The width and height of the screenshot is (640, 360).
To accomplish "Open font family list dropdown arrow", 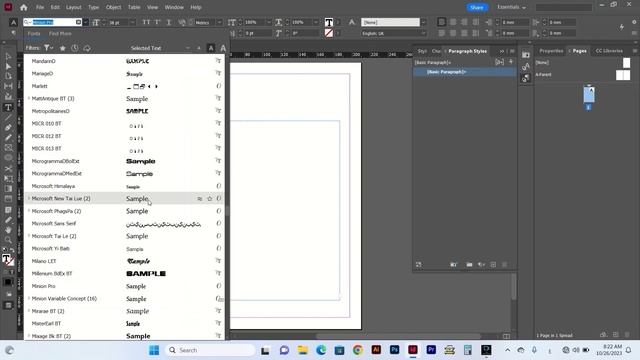I will [x=86, y=22].
